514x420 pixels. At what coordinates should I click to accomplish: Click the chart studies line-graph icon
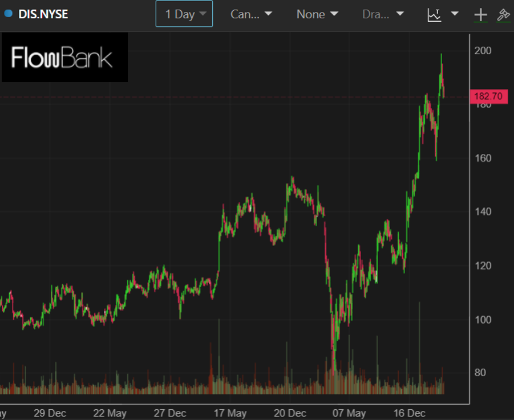pyautogui.click(x=435, y=14)
